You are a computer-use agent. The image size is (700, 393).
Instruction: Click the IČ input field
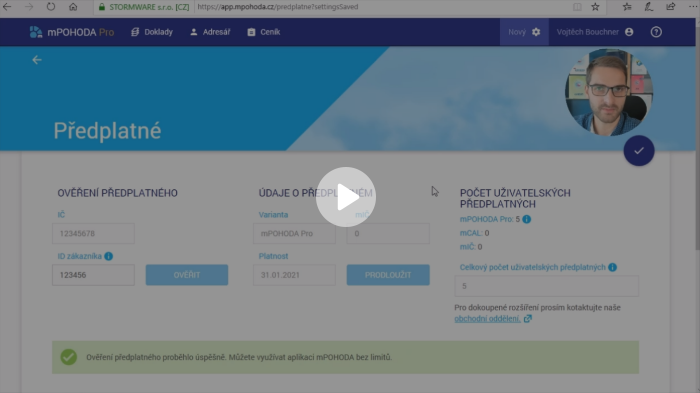click(93, 234)
